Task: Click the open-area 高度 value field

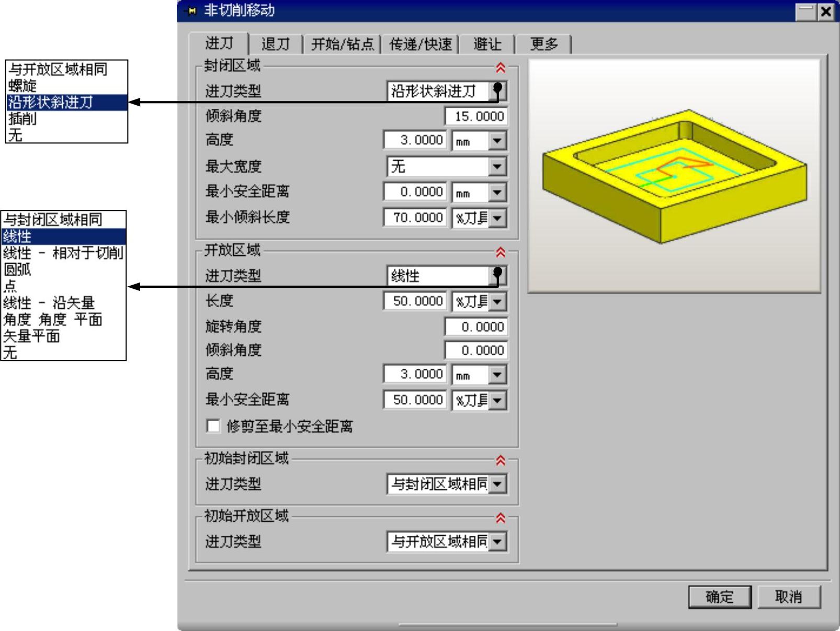Action: point(415,374)
